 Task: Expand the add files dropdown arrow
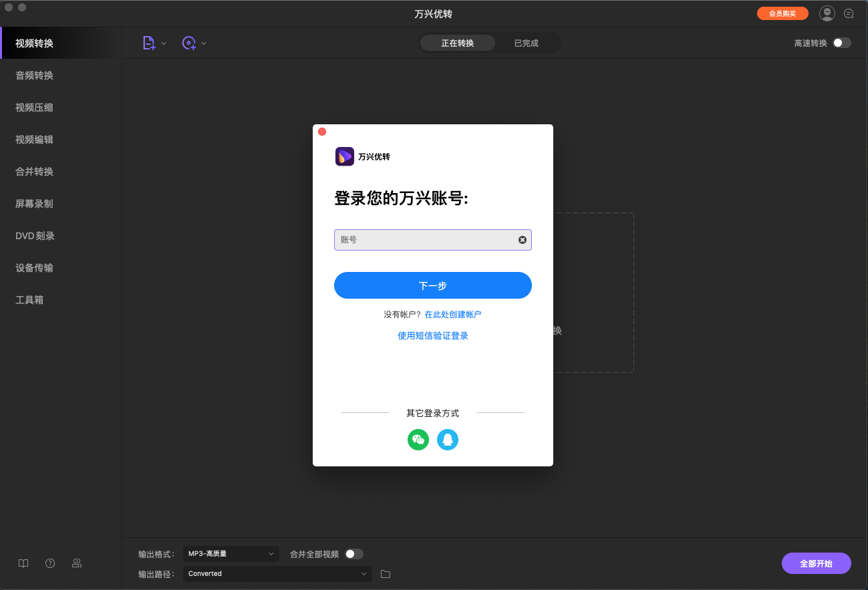click(162, 42)
